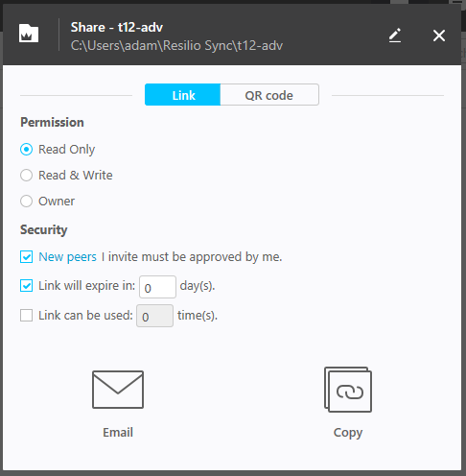Image resolution: width=466 pixels, height=476 pixels.
Task: Click the Share - t12-adv title
Action: tap(117, 27)
